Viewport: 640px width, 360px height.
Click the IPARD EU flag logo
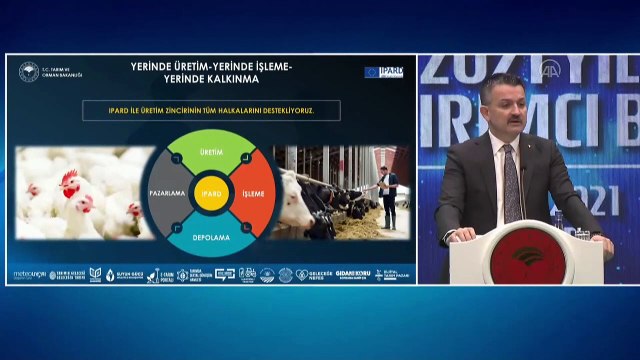tap(384, 72)
